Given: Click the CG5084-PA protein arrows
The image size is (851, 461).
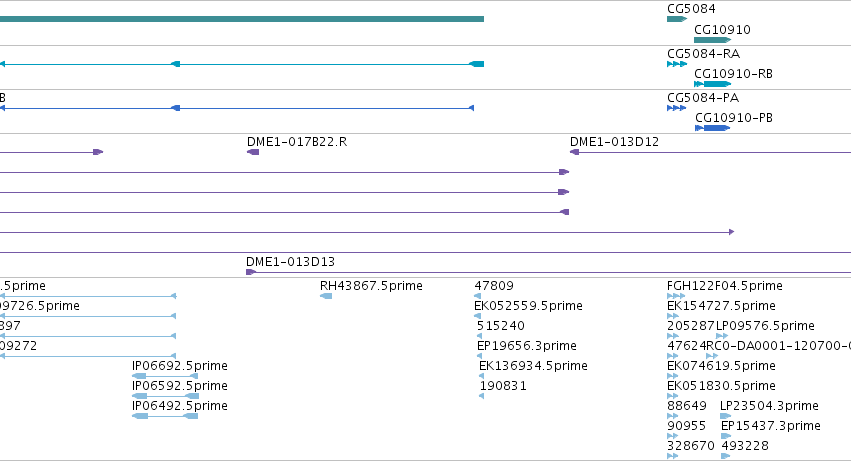Looking at the screenshot, I should pyautogui.click(x=677, y=108).
